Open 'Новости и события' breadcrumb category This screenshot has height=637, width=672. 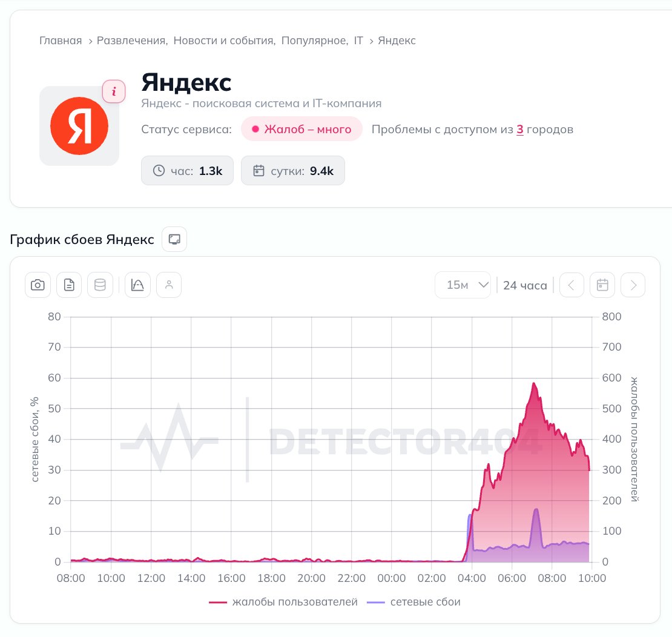click(x=223, y=41)
